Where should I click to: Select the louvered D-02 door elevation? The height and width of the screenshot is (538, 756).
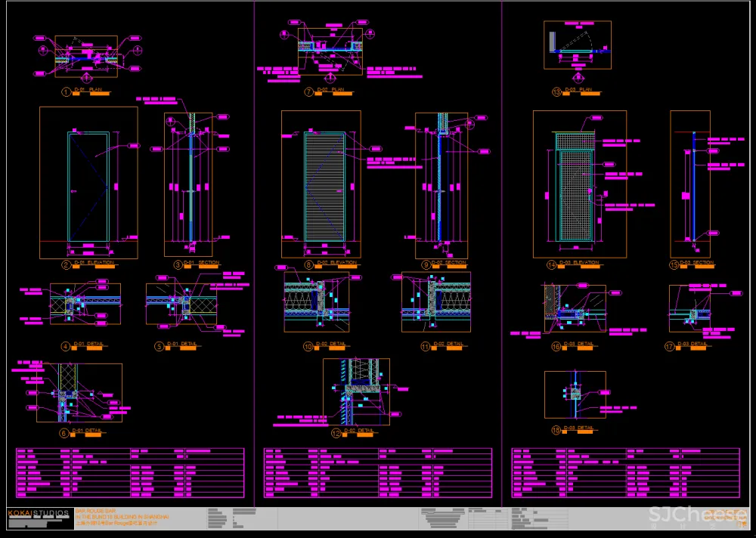click(325, 187)
